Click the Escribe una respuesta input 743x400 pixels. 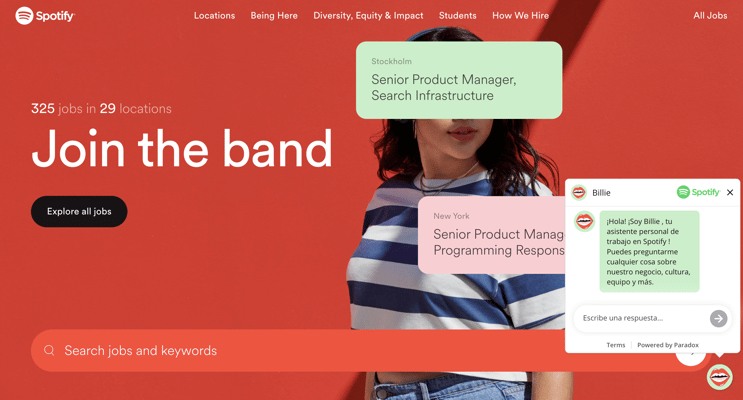tap(642, 318)
